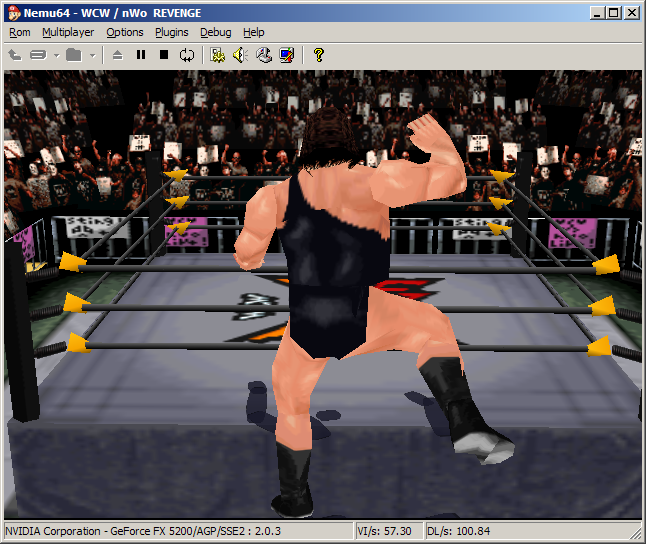646x544 pixels.
Task: Pause the emulation
Action: coord(140,55)
